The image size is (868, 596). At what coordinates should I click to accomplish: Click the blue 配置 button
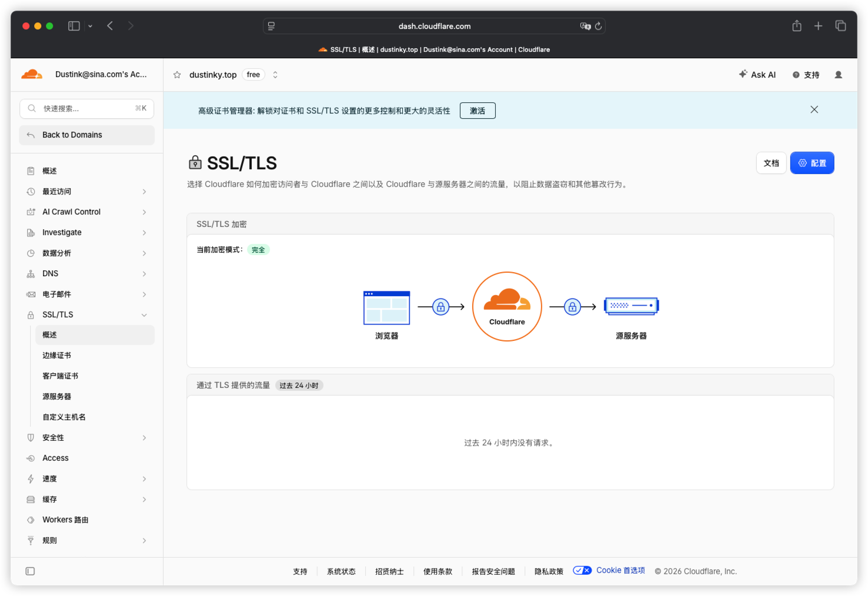(x=812, y=163)
